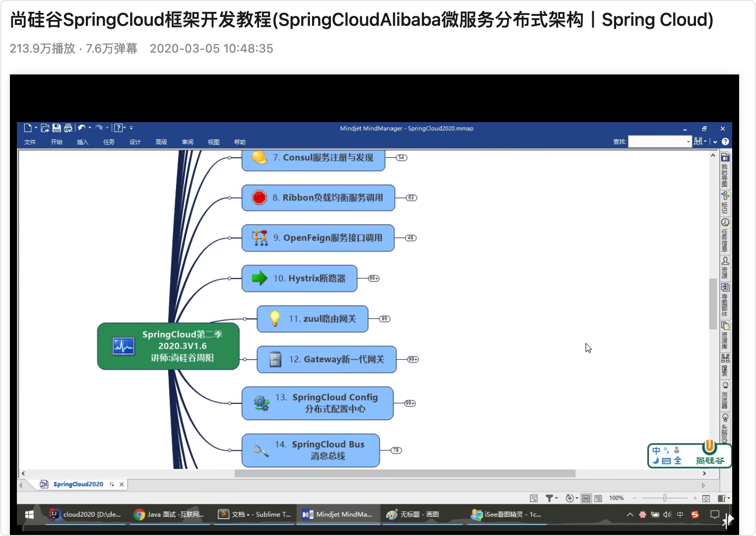This screenshot has width=756, height=536.
Task: Expand the 78 subtopic count on SpringCloud Bus
Action: point(396,450)
